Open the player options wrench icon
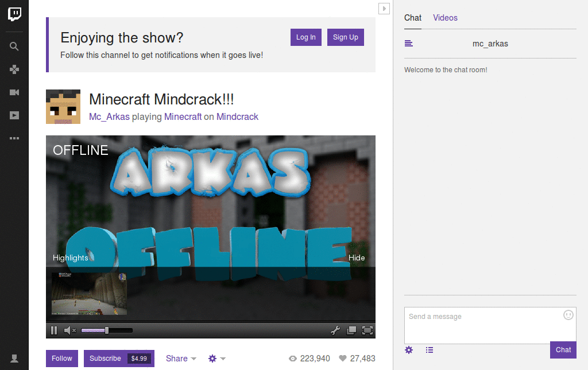 [335, 330]
